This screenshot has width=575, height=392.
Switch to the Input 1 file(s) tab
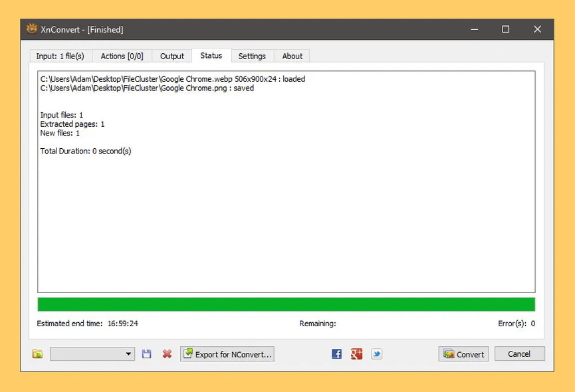coord(60,56)
